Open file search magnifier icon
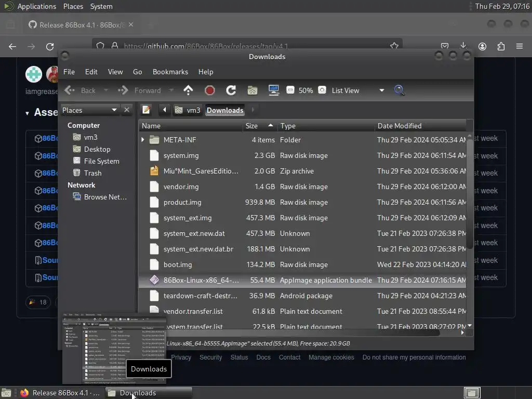The height and width of the screenshot is (399, 532). (400, 90)
